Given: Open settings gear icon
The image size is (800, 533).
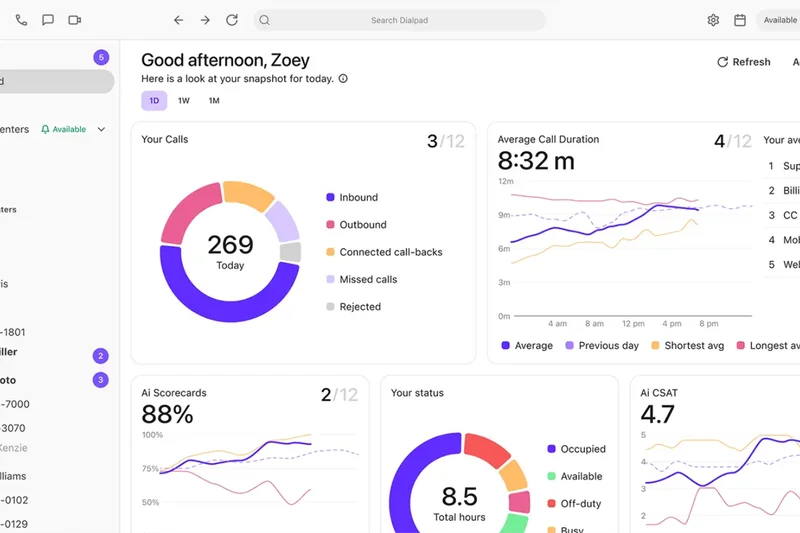Looking at the screenshot, I should click(713, 20).
